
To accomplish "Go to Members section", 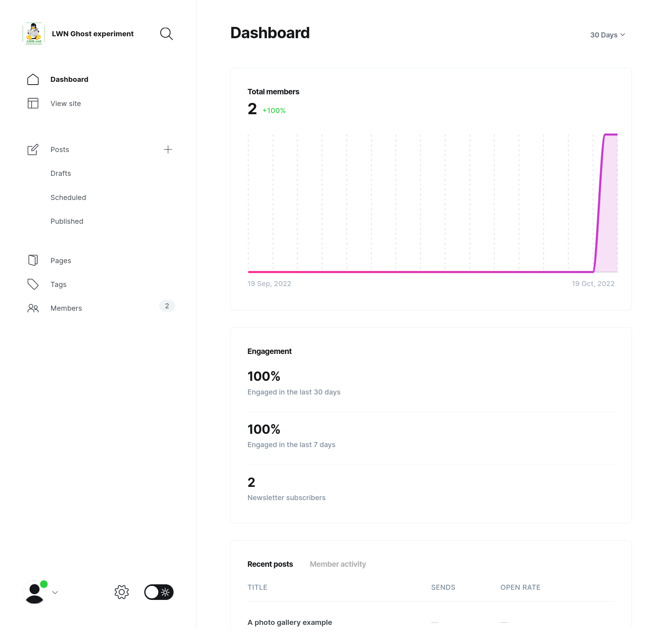I will 66,308.
